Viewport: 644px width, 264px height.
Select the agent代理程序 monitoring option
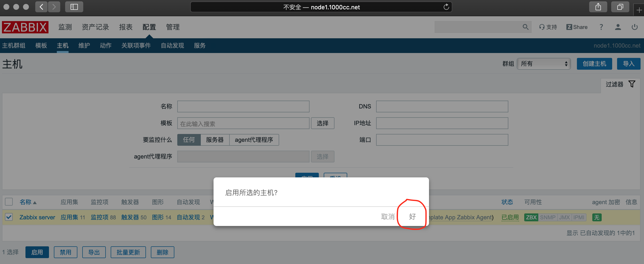(253, 140)
